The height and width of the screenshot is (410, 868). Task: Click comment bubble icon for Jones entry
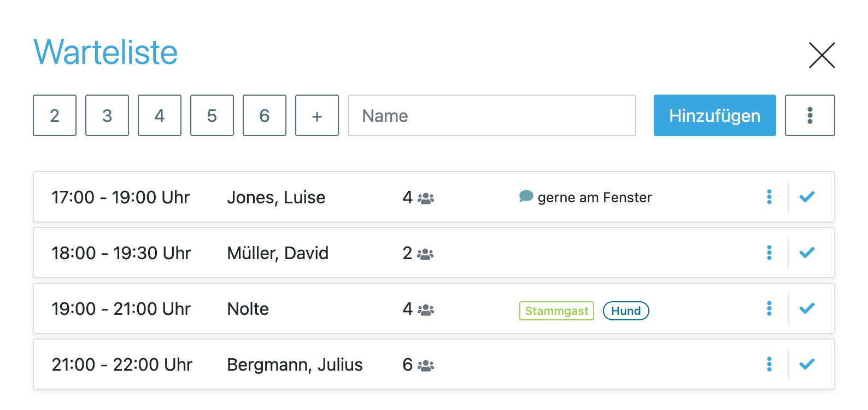tap(526, 196)
